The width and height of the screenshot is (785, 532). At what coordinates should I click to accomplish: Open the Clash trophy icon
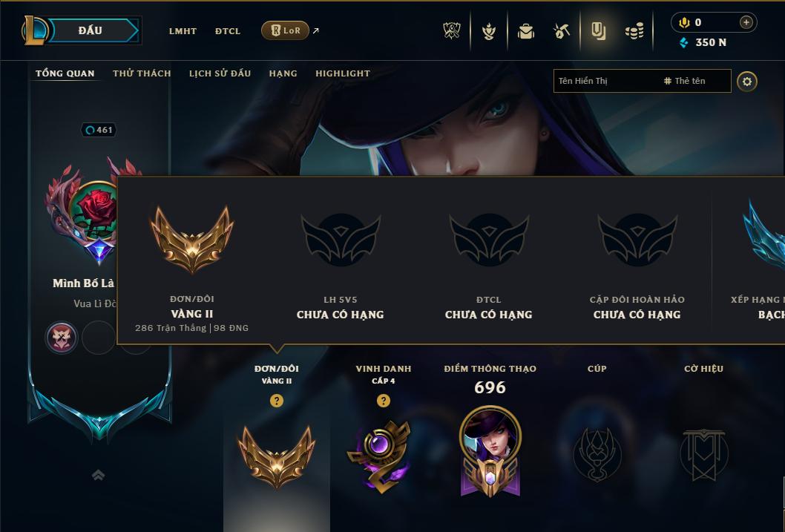pyautogui.click(x=452, y=31)
